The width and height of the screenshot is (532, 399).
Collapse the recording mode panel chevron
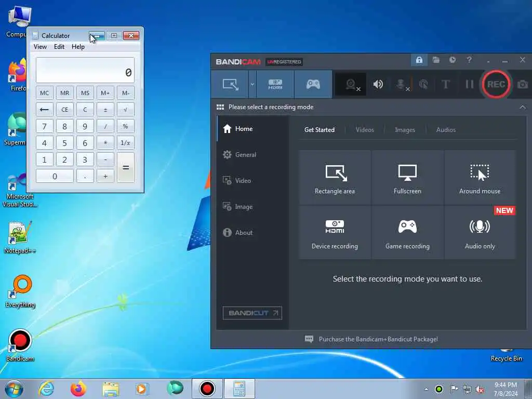point(523,107)
